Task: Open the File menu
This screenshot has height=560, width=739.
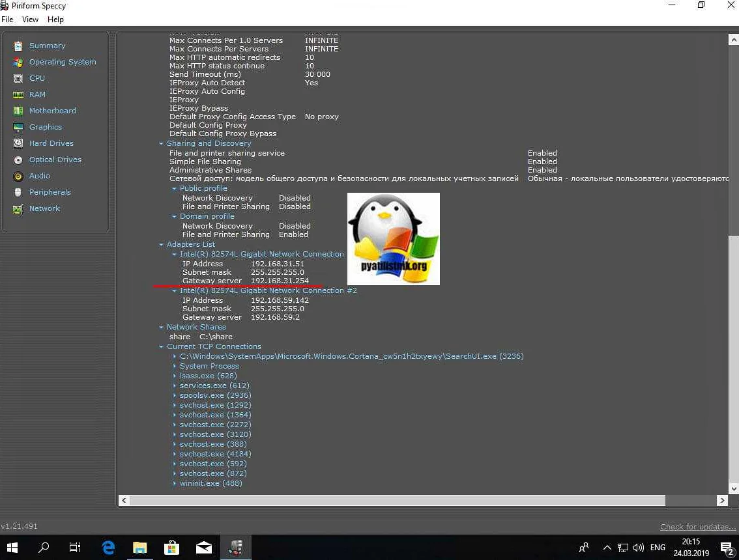Action: [7, 20]
